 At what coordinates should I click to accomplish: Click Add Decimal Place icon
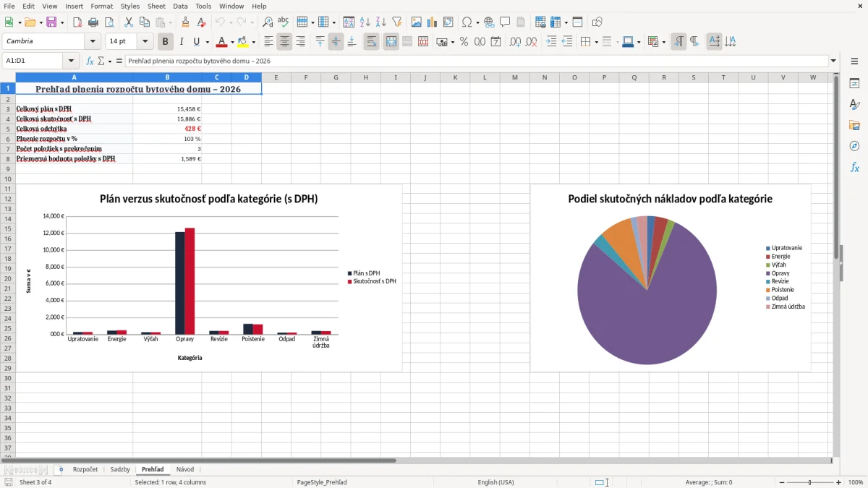tap(516, 41)
